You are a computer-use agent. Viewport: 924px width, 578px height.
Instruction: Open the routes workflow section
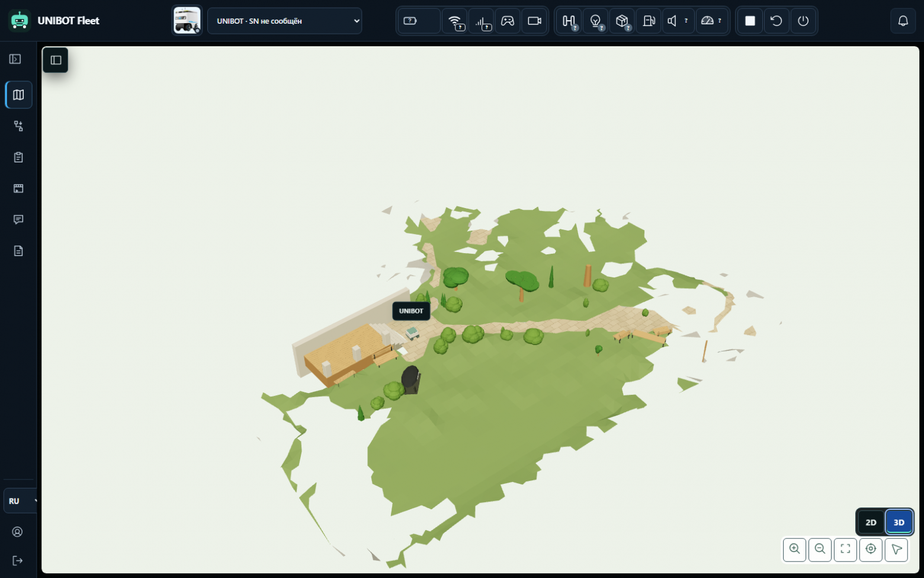point(18,126)
